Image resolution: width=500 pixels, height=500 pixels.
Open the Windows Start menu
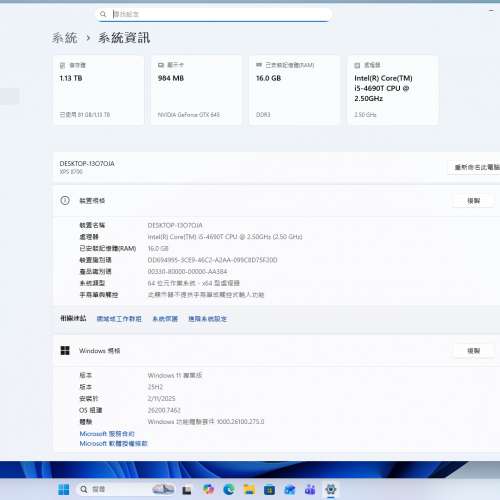(x=64, y=489)
